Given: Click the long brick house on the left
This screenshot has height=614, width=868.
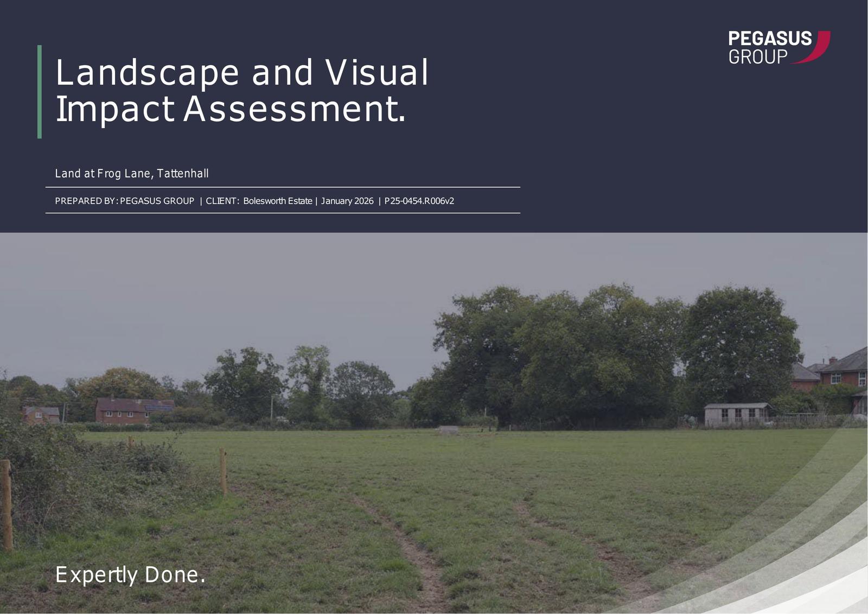Looking at the screenshot, I should pos(134,410).
